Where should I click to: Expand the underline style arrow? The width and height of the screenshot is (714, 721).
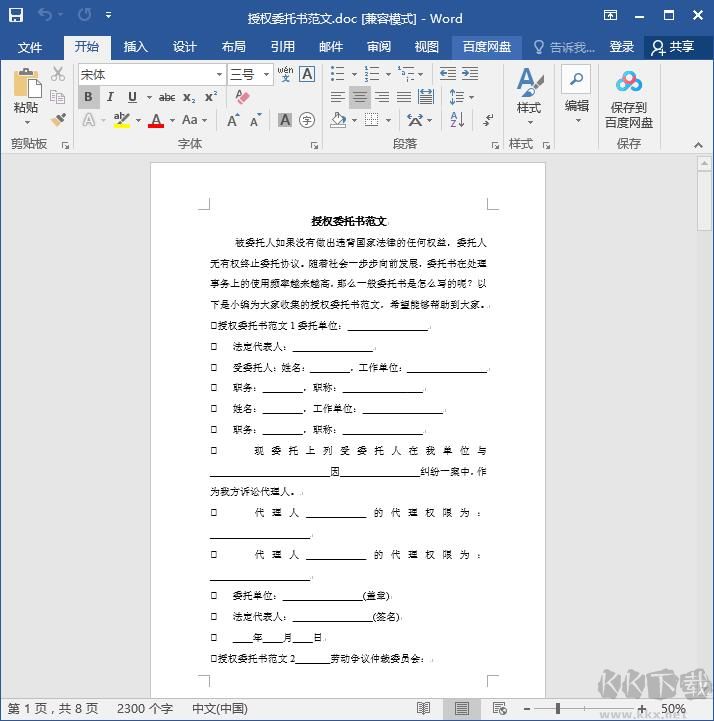[x=149, y=97]
